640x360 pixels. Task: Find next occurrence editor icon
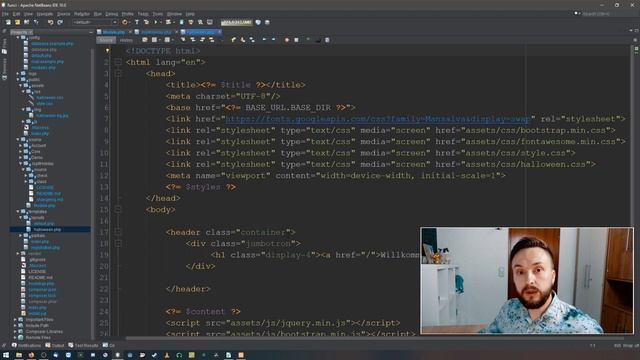[x=202, y=40]
